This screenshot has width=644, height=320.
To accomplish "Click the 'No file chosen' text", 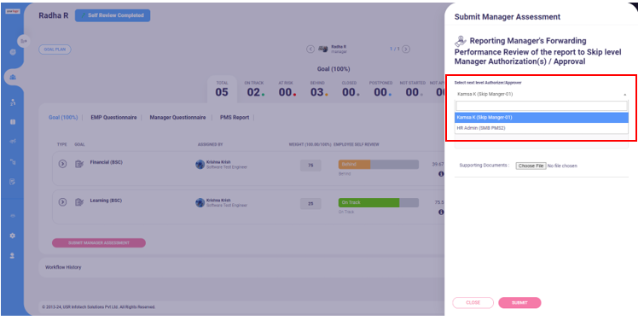I will tap(562, 166).
